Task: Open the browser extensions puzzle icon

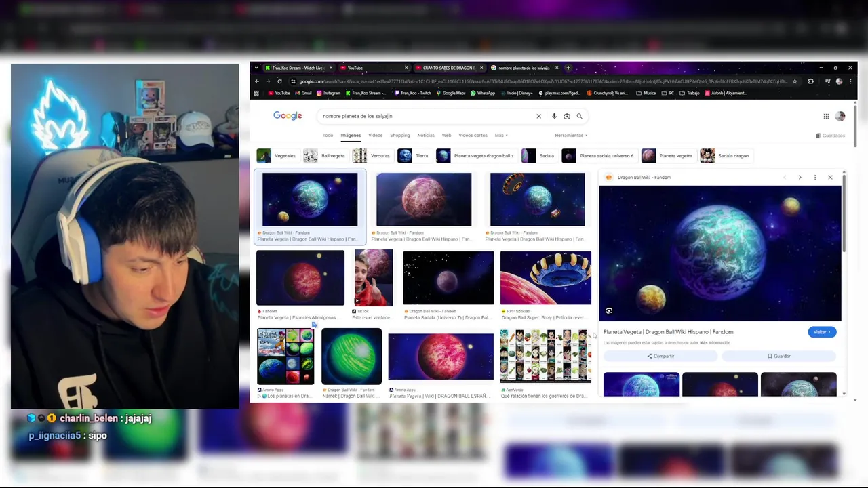Action: (x=811, y=81)
